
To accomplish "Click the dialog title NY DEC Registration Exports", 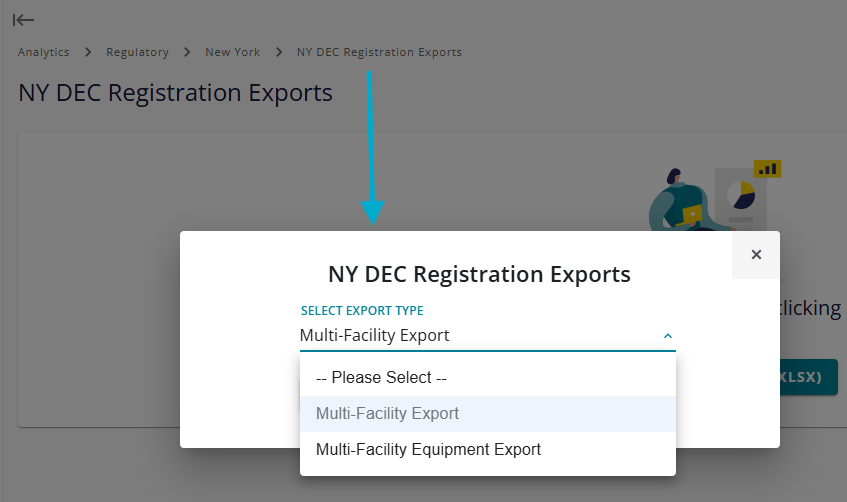I will (479, 274).
